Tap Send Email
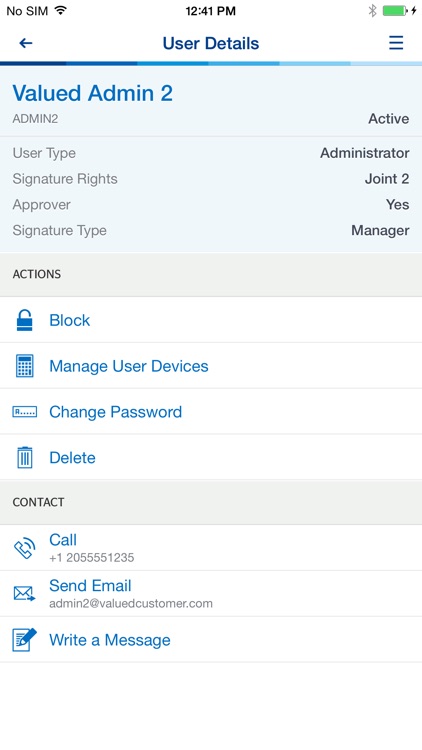Viewport: 422px width, 750px height. point(211,594)
